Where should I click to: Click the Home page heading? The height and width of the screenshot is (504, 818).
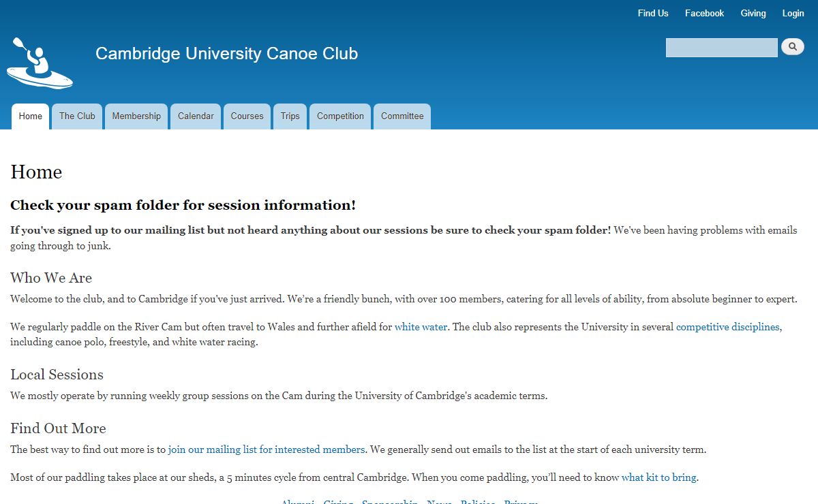(x=36, y=172)
